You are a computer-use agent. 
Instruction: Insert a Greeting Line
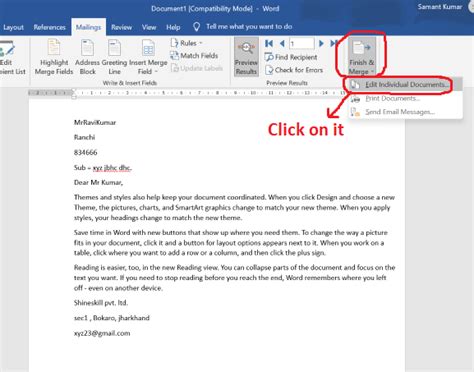[114, 57]
